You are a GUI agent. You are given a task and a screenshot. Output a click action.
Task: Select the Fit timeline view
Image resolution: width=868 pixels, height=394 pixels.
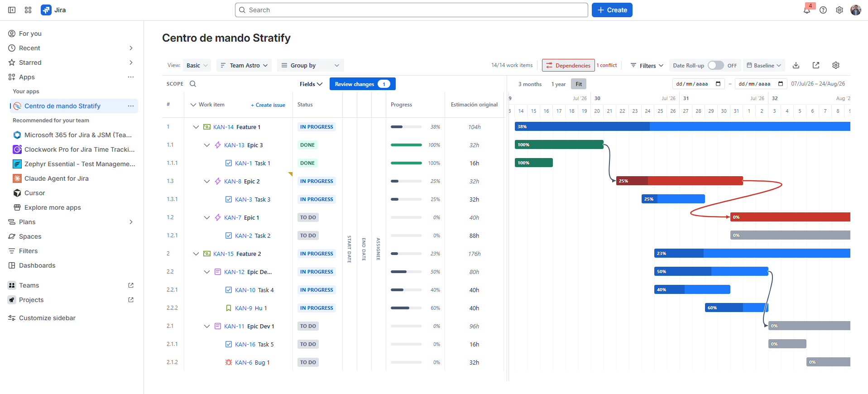tap(579, 84)
